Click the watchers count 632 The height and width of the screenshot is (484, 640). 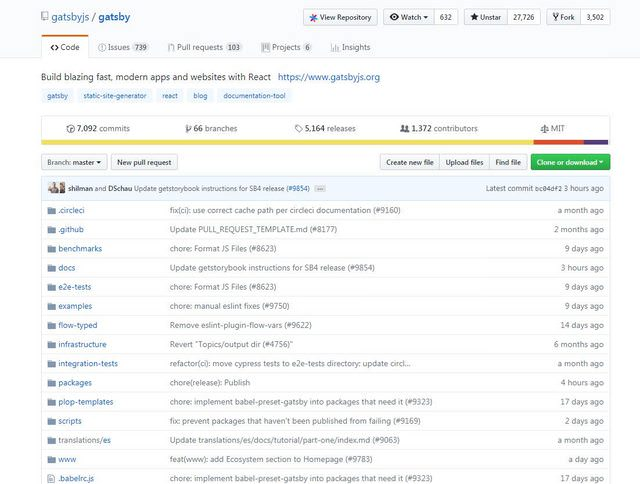click(446, 17)
